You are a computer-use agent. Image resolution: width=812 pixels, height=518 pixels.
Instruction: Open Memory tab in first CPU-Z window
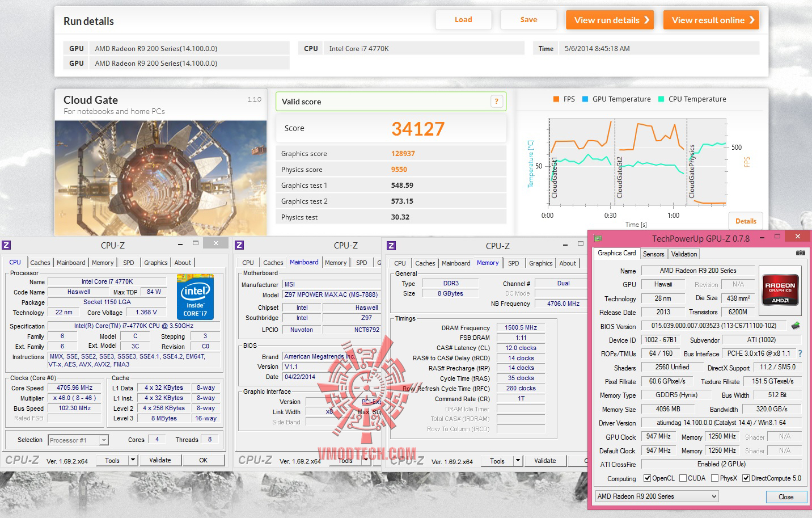(103, 263)
